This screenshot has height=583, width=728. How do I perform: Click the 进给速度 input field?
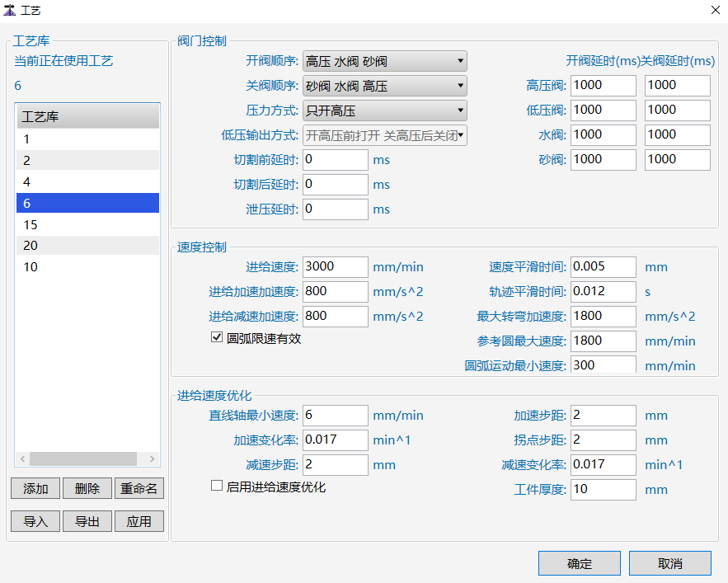pos(335,266)
